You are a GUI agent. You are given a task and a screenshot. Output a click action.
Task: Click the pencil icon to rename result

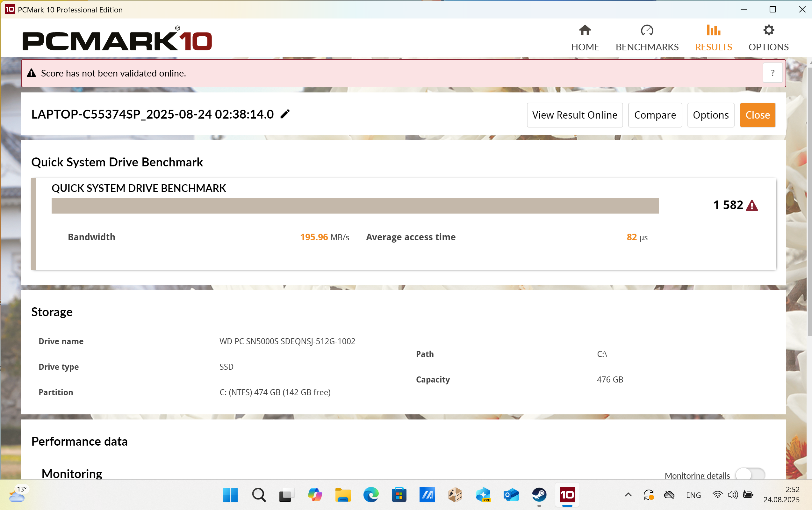pyautogui.click(x=285, y=114)
